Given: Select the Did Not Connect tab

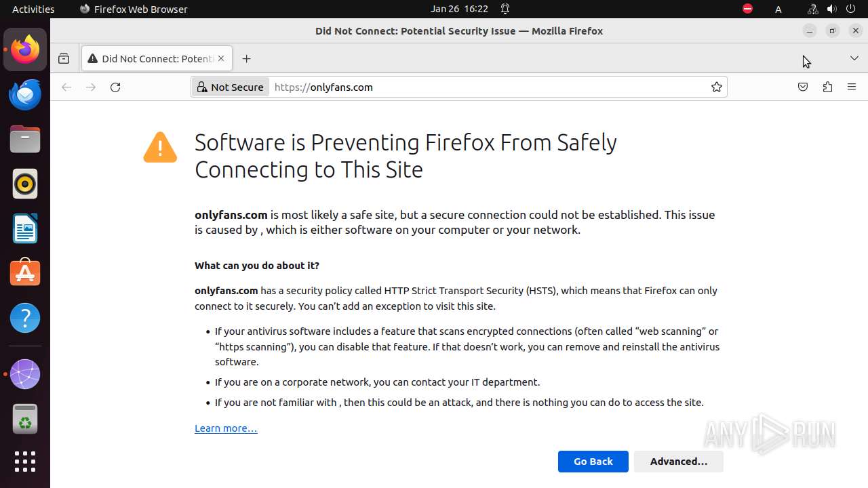Looking at the screenshot, I should (x=157, y=59).
